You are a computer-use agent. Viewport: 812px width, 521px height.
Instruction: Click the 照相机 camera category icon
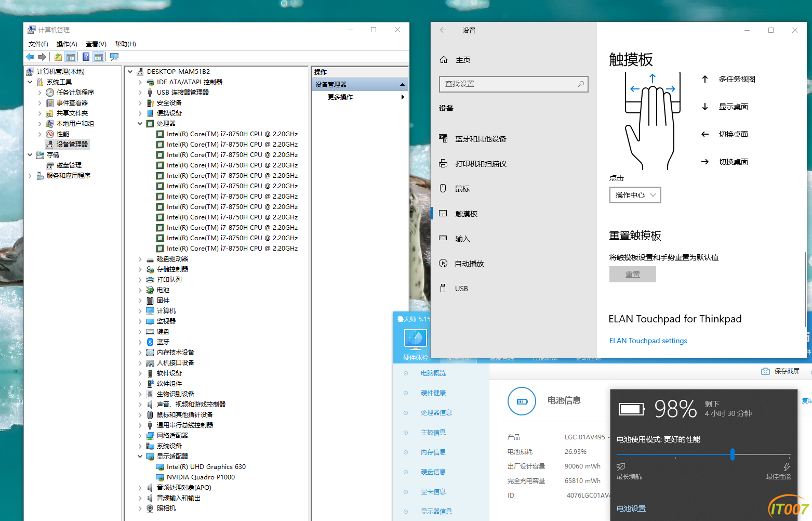point(150,508)
